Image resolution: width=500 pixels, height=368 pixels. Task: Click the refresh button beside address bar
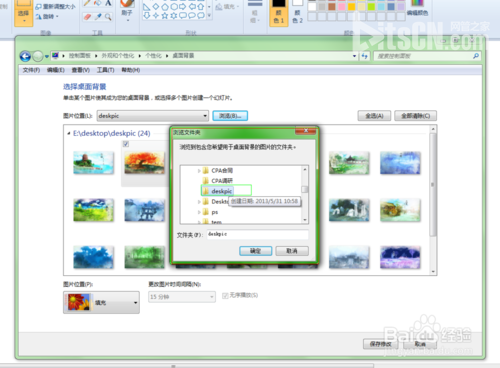[x=364, y=56]
